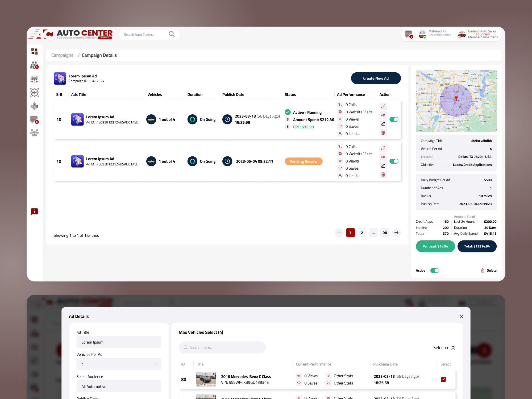Viewport: 532px width, 399px height.
Task: Open the red info icon in sidebar
Action: click(34, 211)
